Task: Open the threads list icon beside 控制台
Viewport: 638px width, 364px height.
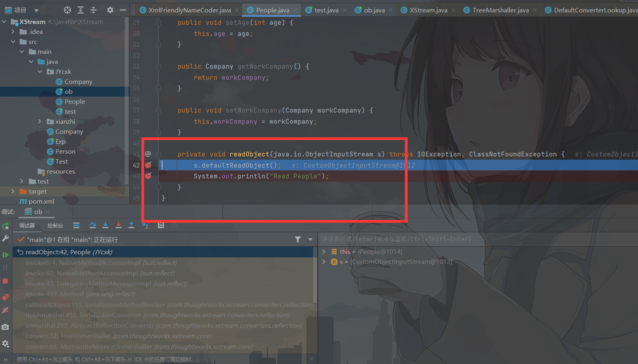Action: (76, 226)
